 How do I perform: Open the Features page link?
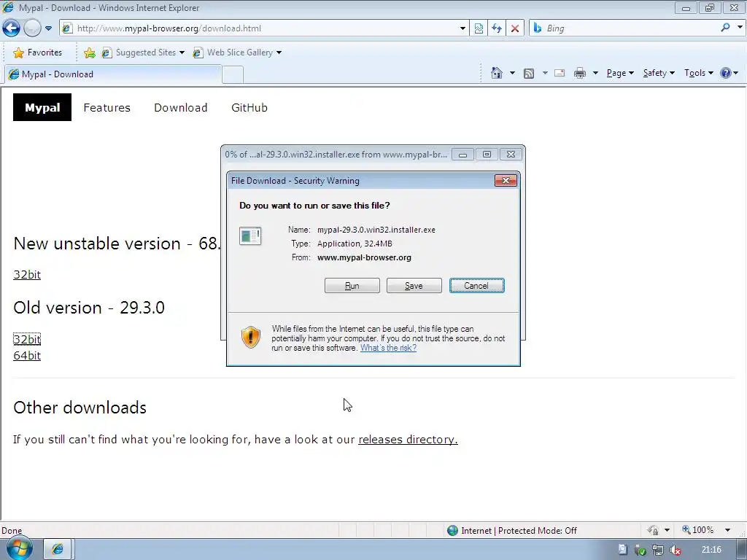coord(107,108)
